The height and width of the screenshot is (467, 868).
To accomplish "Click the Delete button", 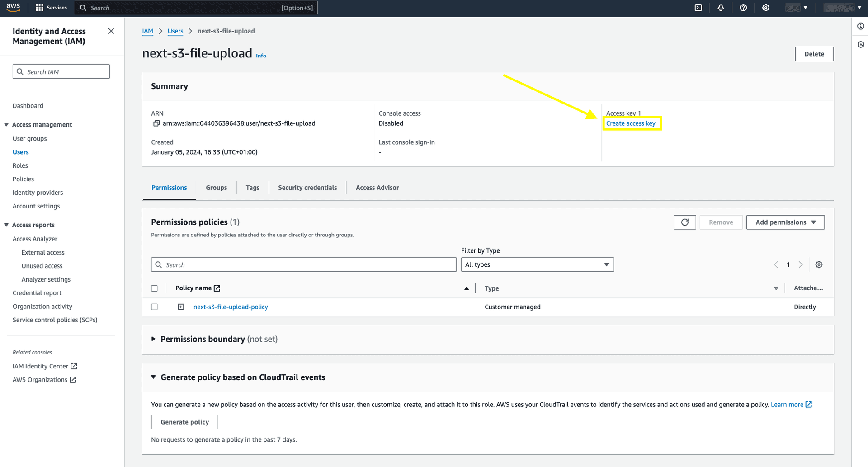I will (x=814, y=54).
